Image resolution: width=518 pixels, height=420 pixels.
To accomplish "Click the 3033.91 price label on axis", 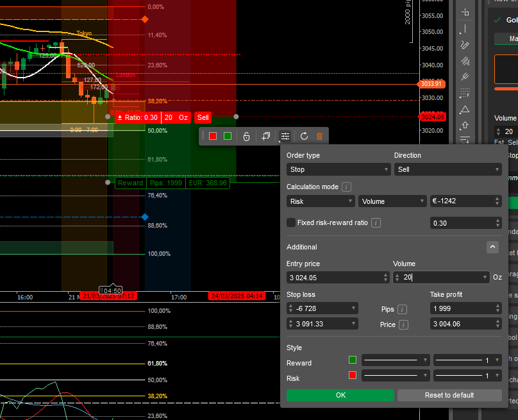I will coord(431,84).
